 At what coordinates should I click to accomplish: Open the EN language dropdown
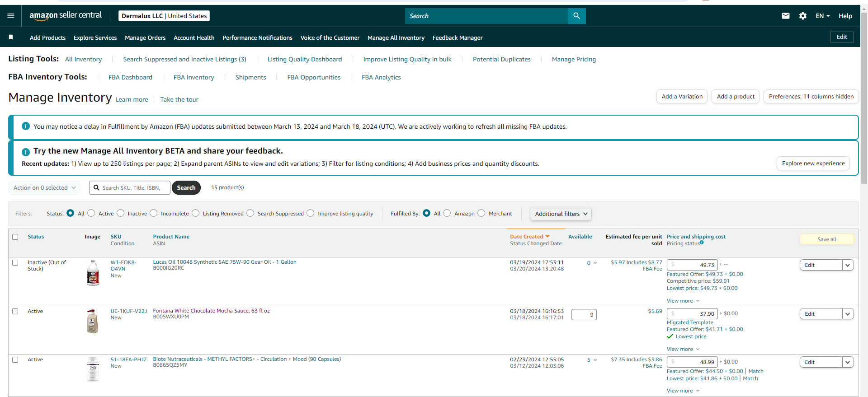click(823, 16)
